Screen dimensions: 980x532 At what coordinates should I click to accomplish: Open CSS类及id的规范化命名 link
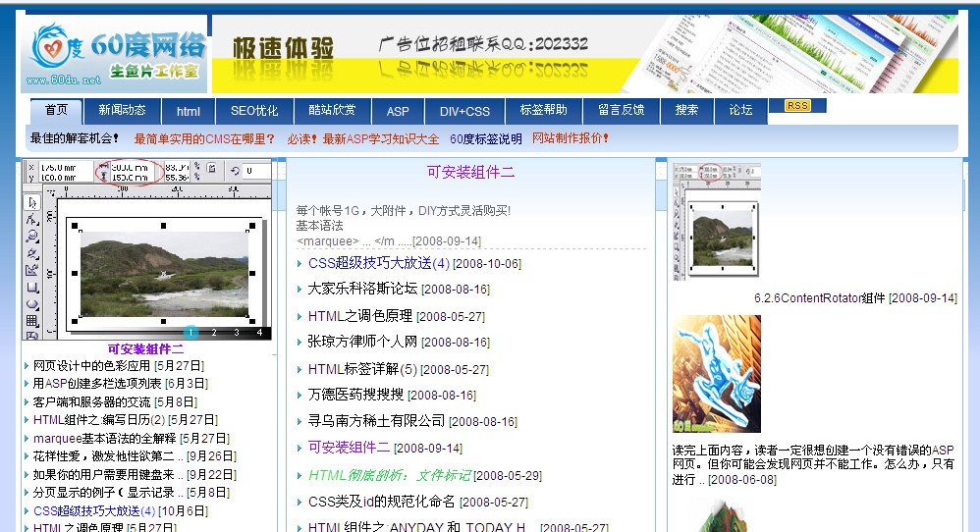coord(381,502)
